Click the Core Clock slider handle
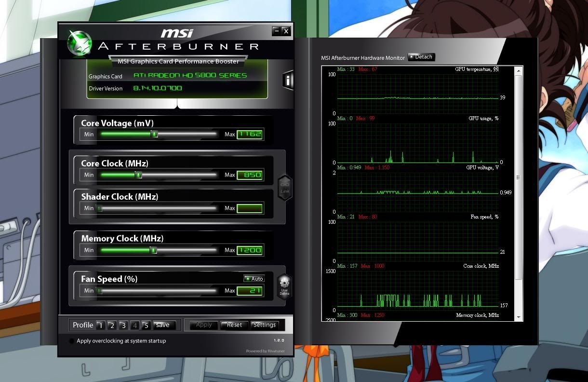The width and height of the screenshot is (588, 382). click(138, 175)
